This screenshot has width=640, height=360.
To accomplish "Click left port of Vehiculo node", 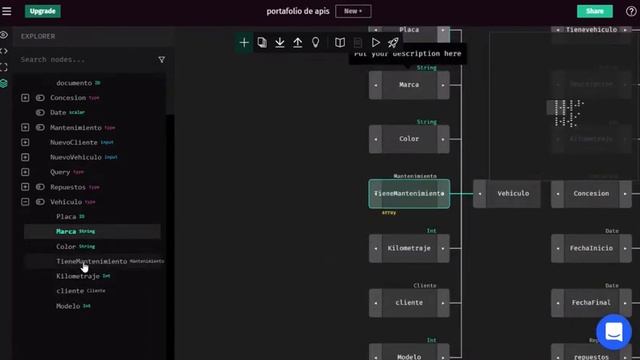I will tap(480, 193).
